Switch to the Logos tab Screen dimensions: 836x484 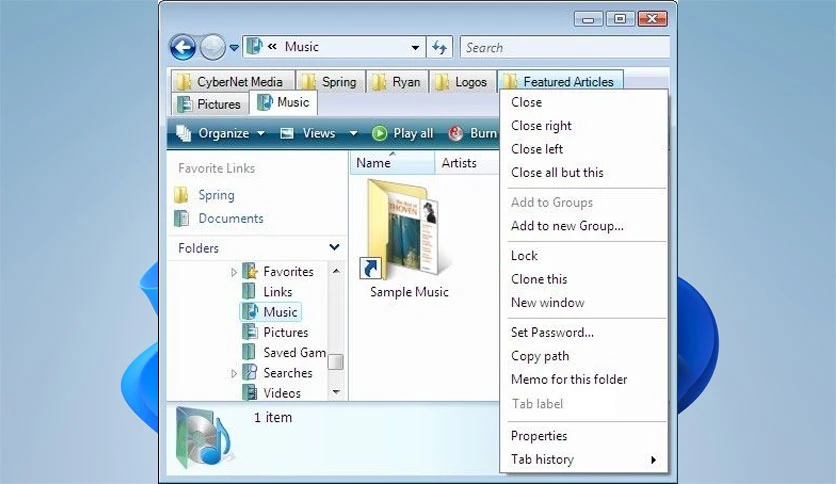463,82
